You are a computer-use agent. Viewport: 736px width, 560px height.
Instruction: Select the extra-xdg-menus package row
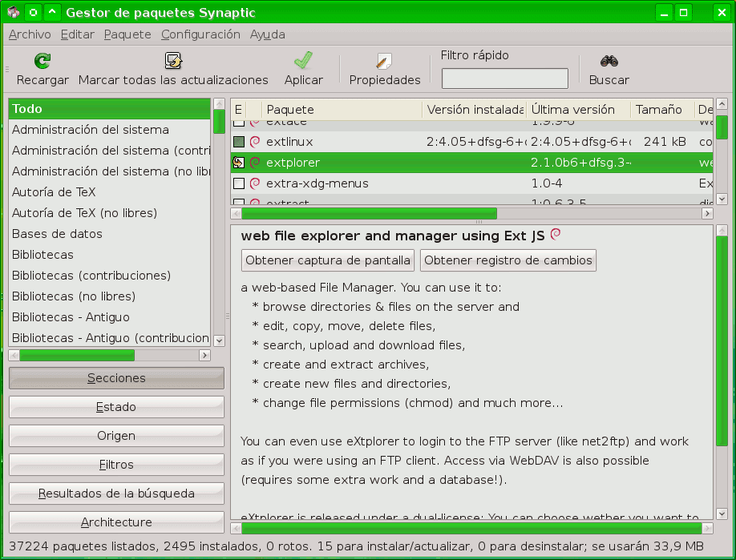click(471, 183)
